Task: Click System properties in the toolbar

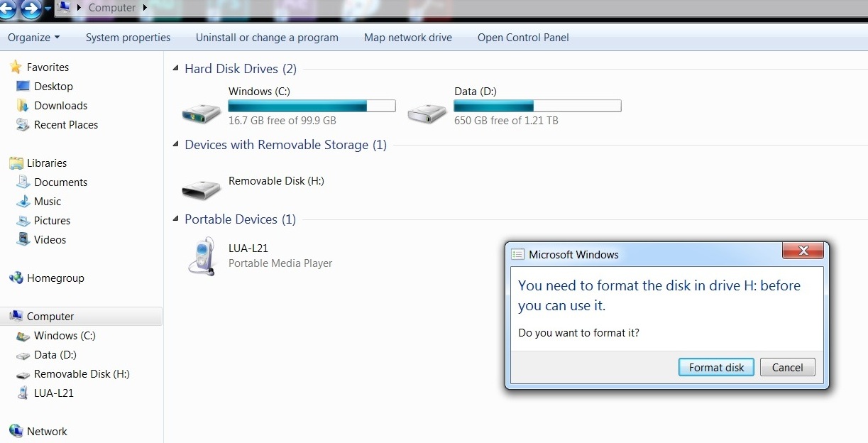Action: click(128, 38)
